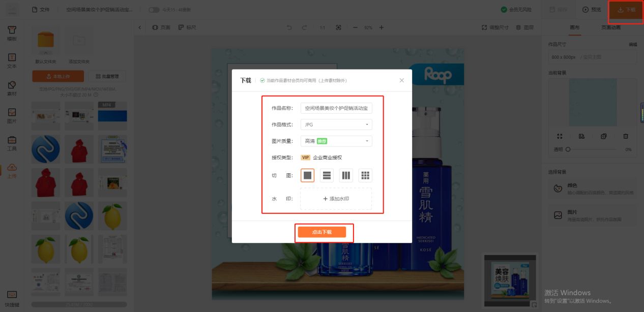This screenshot has width=644, height=312.
Task: Click the 预览 preview button
Action: pyautogui.click(x=592, y=10)
